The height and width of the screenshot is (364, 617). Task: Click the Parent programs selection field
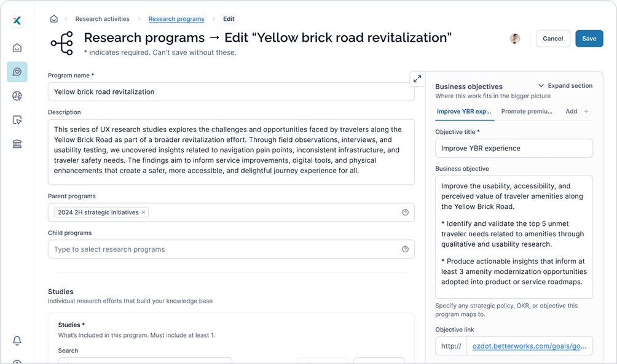231,212
